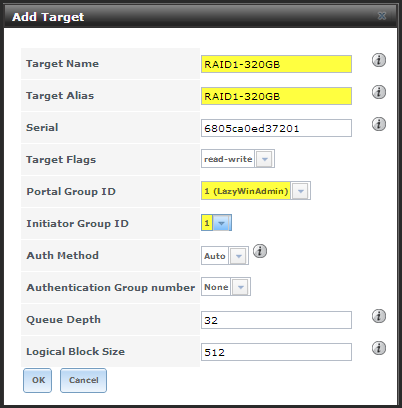Click the info icon beside Auth Method

click(x=260, y=251)
